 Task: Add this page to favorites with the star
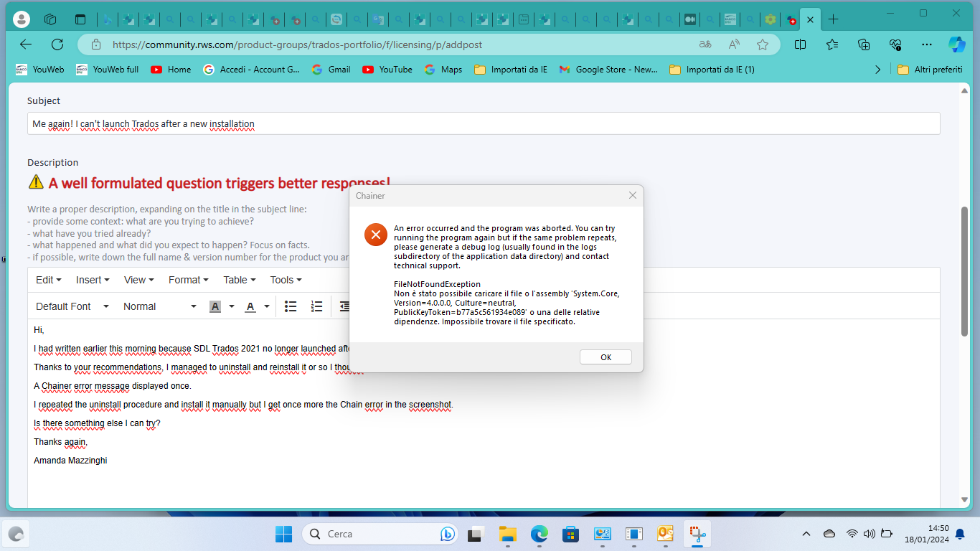[x=763, y=44]
